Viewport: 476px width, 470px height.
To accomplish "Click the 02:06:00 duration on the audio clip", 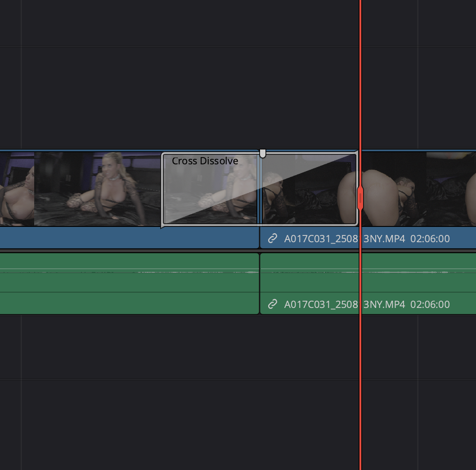I will 430,304.
